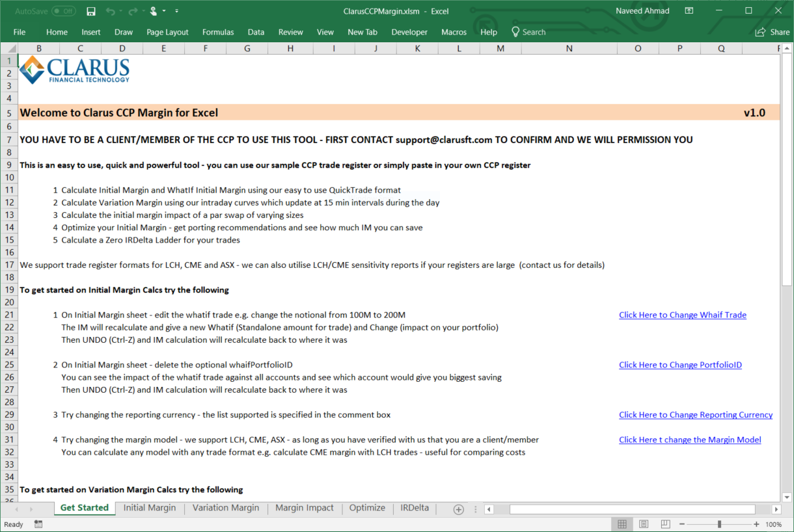Image resolution: width=794 pixels, height=532 pixels.
Task: Switch to Normal view icon
Action: 622,524
